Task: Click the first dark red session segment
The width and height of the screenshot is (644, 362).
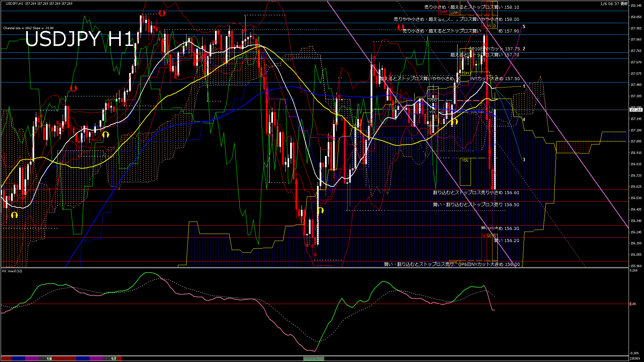Action: (6, 359)
